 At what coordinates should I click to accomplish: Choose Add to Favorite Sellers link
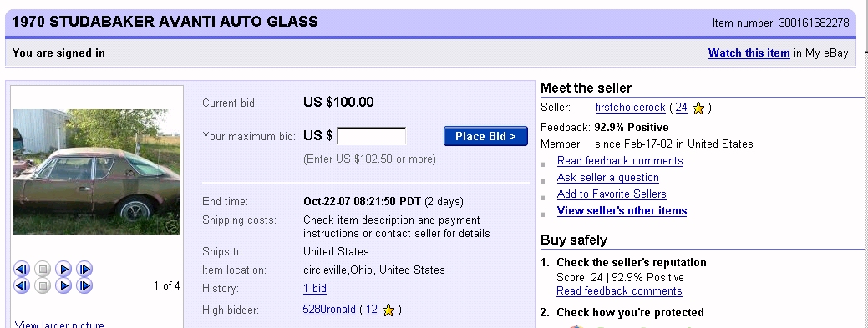612,194
